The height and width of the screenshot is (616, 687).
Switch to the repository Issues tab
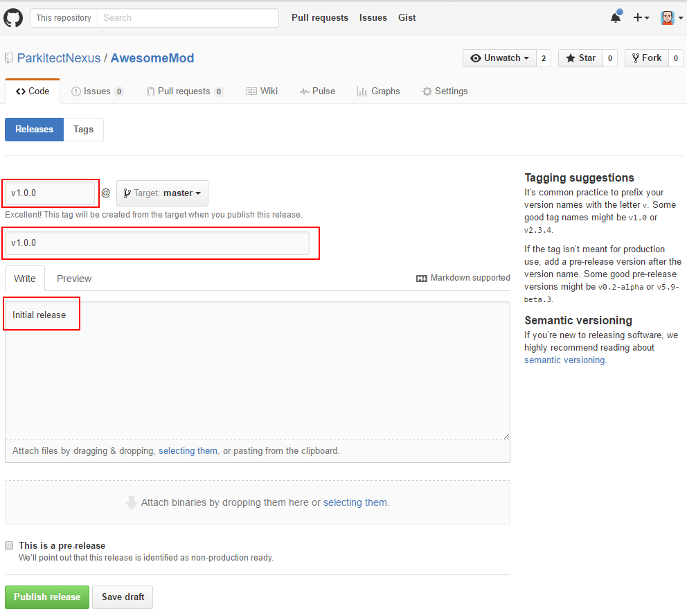click(x=97, y=91)
